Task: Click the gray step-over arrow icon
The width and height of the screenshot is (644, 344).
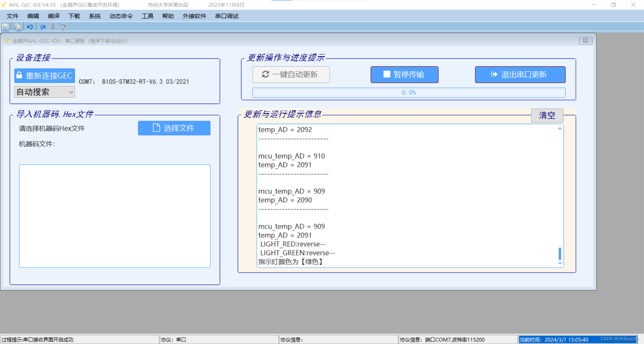Action: pos(63,27)
